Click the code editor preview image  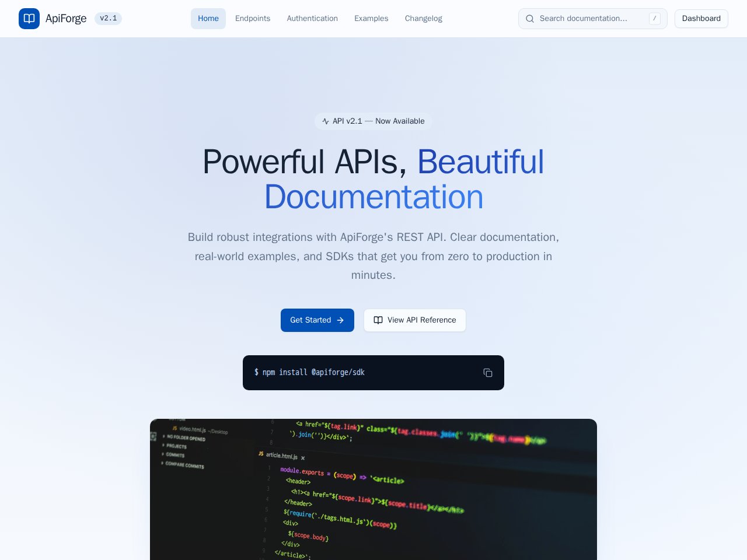pos(373,489)
